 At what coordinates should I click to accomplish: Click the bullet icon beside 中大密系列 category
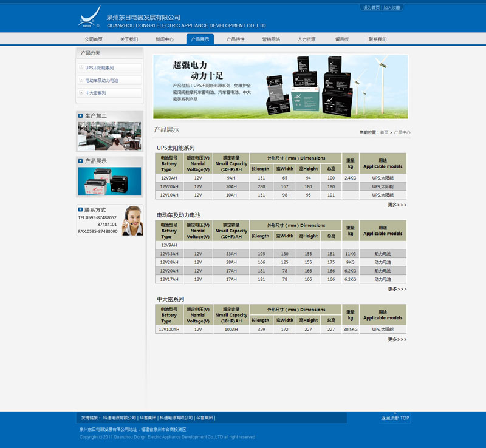(81, 93)
